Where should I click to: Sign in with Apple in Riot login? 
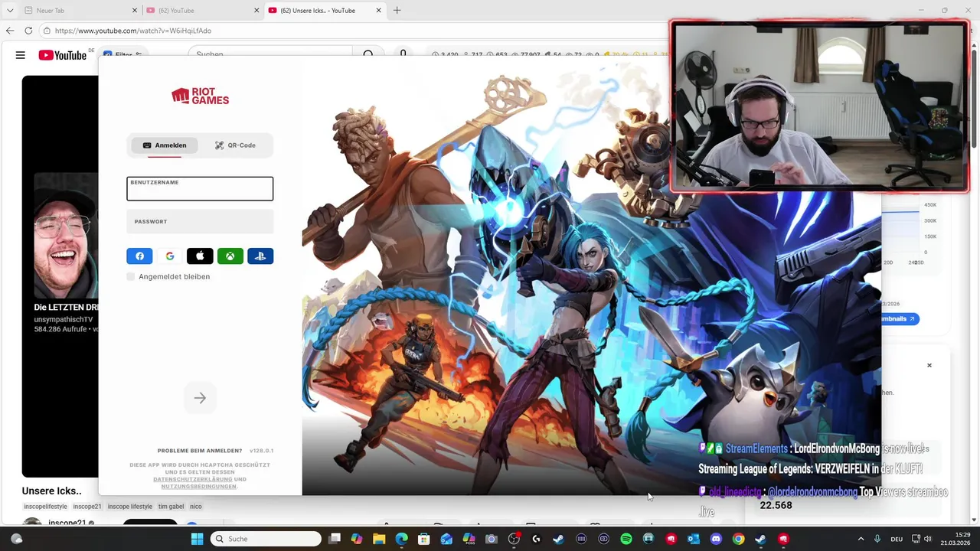(x=200, y=256)
